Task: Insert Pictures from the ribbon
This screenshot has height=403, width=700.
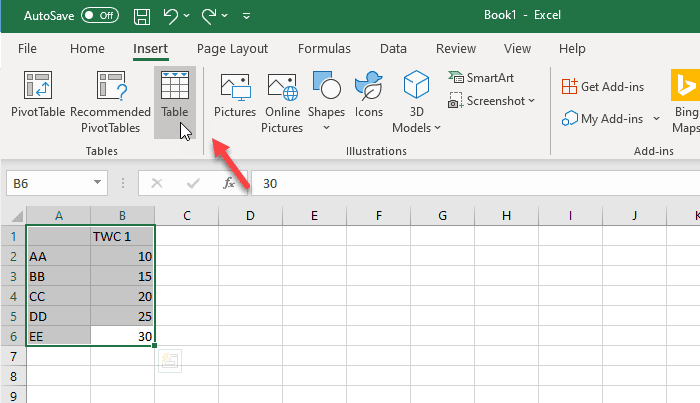Action: click(x=235, y=100)
